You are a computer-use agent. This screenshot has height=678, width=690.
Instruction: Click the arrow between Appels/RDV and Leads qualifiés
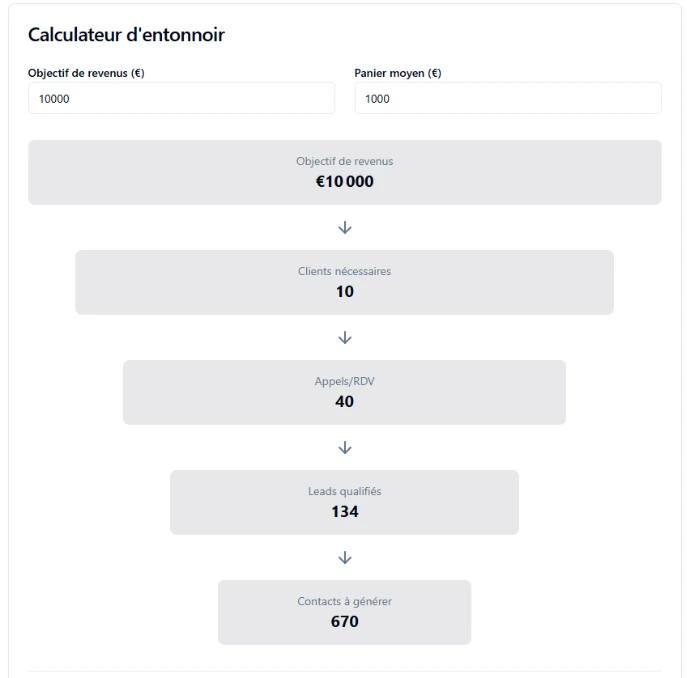345,448
